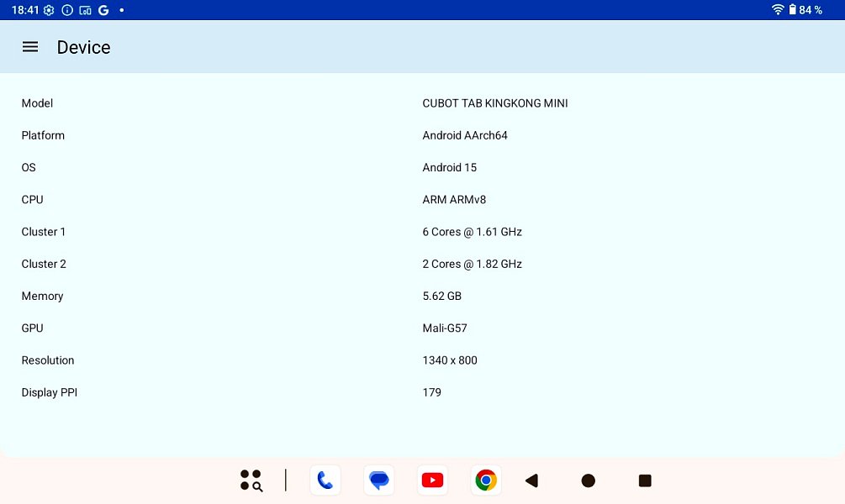Select the Memory row label

click(x=42, y=297)
